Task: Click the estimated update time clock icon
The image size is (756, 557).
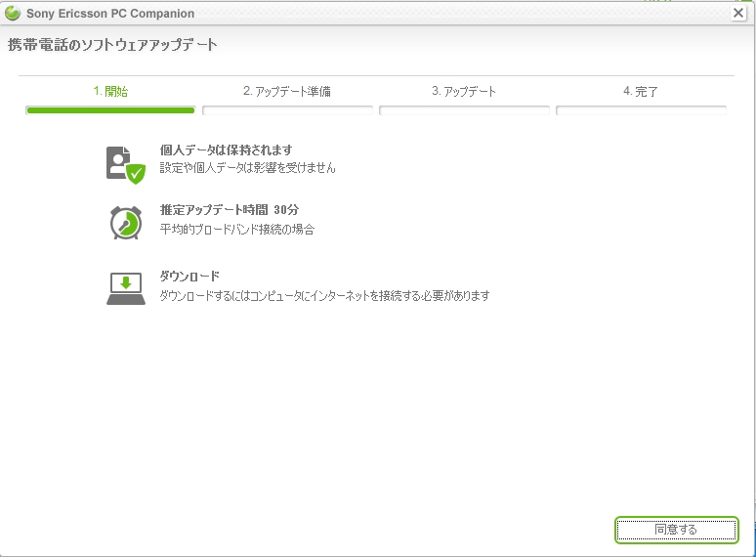Action: (x=125, y=222)
